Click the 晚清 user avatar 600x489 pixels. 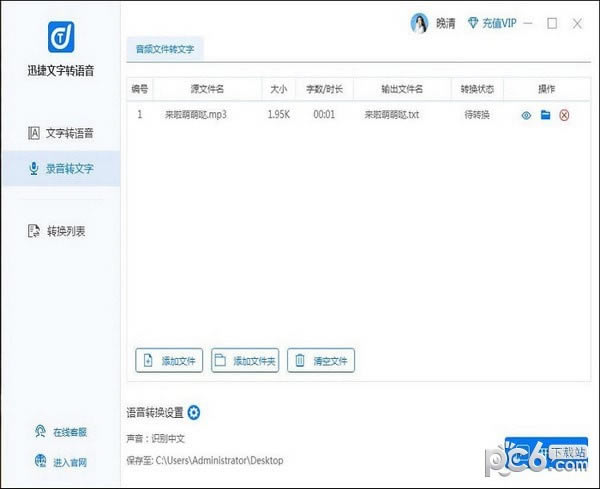[421, 23]
